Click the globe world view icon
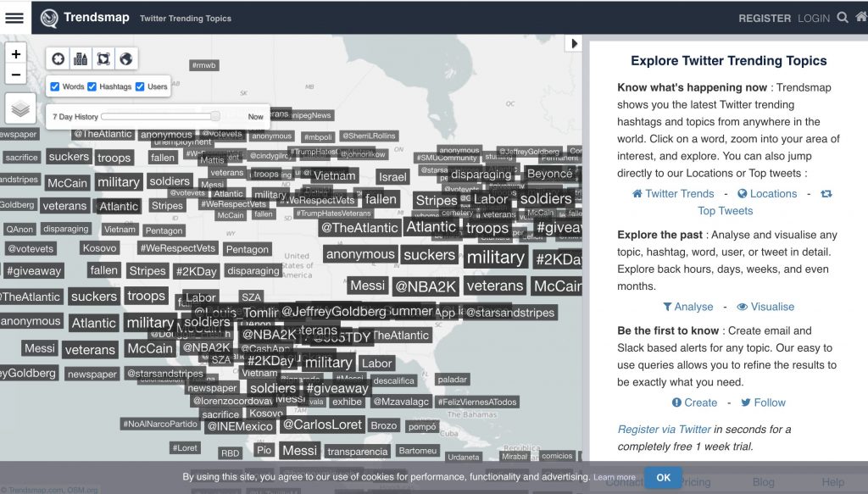This screenshot has height=494, width=868. coord(126,58)
